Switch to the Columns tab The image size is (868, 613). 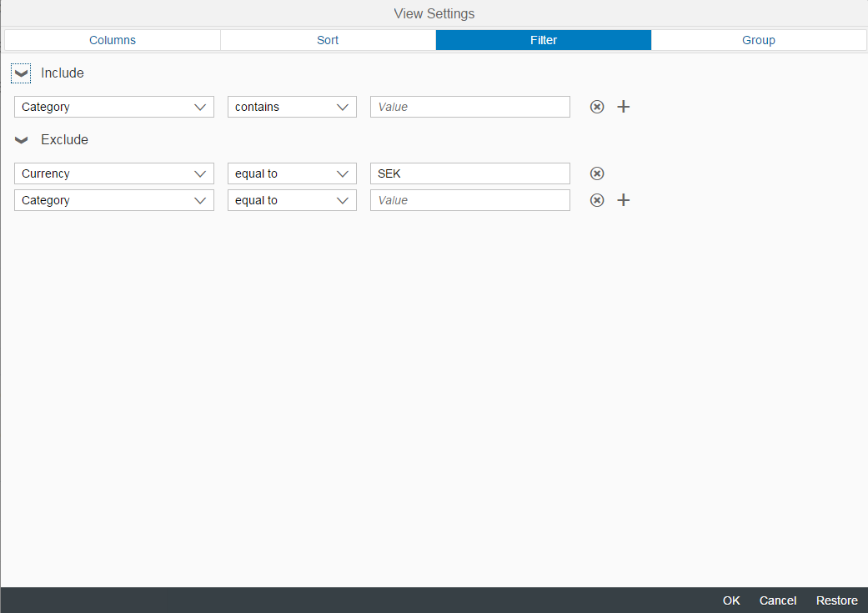113,40
